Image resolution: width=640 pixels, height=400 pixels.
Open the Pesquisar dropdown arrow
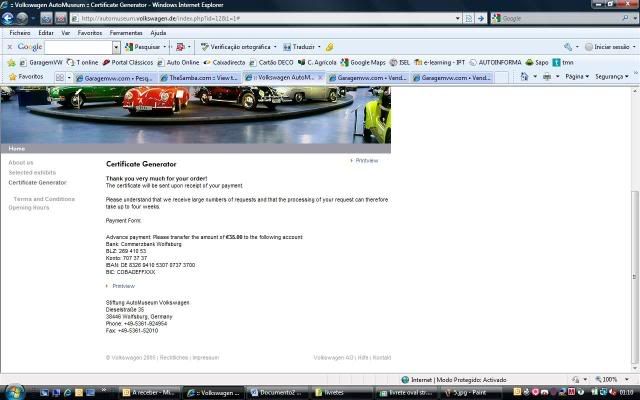[x=164, y=47]
